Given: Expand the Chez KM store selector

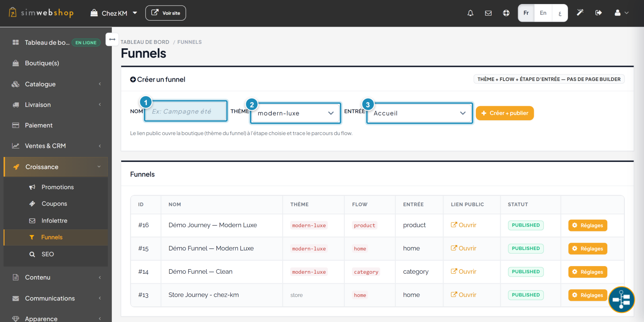Looking at the screenshot, I should pyautogui.click(x=114, y=13).
